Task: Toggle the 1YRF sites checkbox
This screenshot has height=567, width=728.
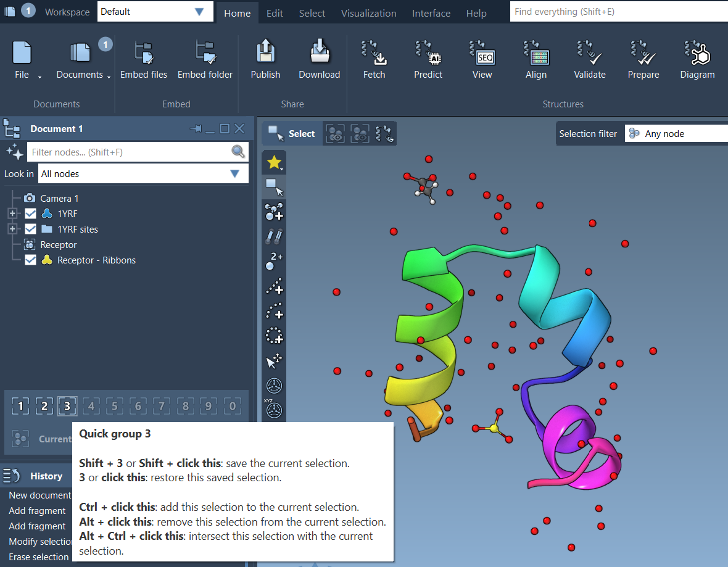Action: coord(30,230)
